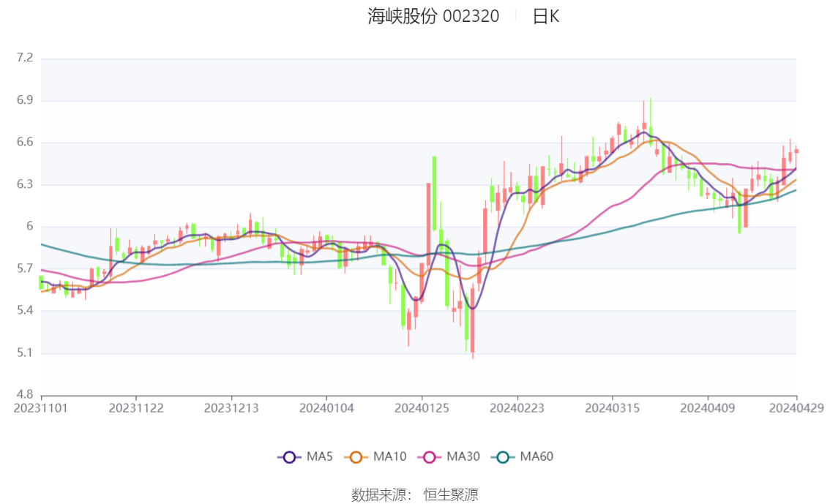Click the 20231101 date axis label
The height and width of the screenshot is (504, 830).
point(41,408)
